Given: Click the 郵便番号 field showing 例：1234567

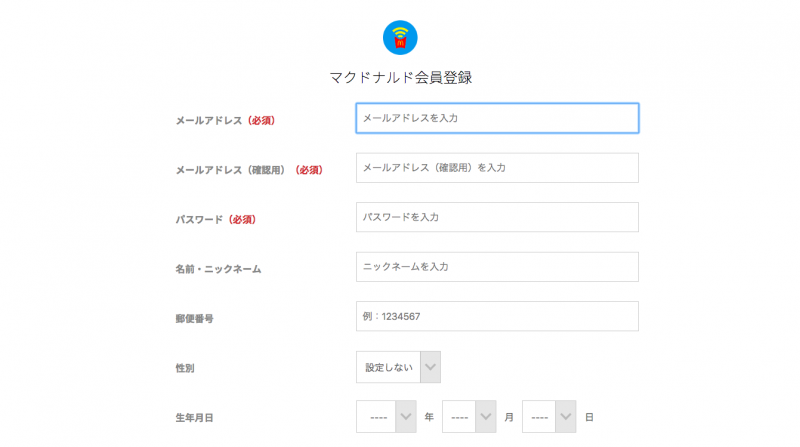Looking at the screenshot, I should [497, 316].
